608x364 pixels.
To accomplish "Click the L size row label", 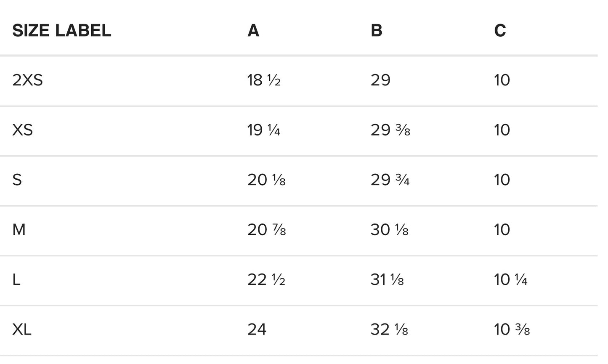I will [x=16, y=279].
